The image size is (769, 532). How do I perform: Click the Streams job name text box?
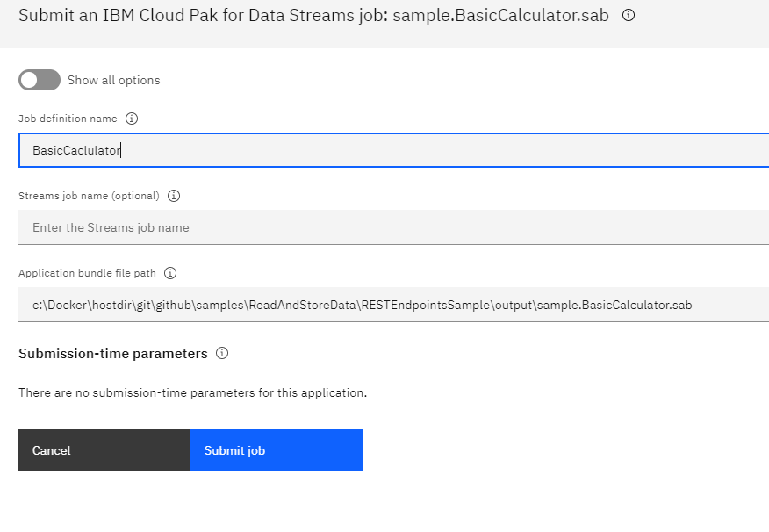click(x=393, y=227)
